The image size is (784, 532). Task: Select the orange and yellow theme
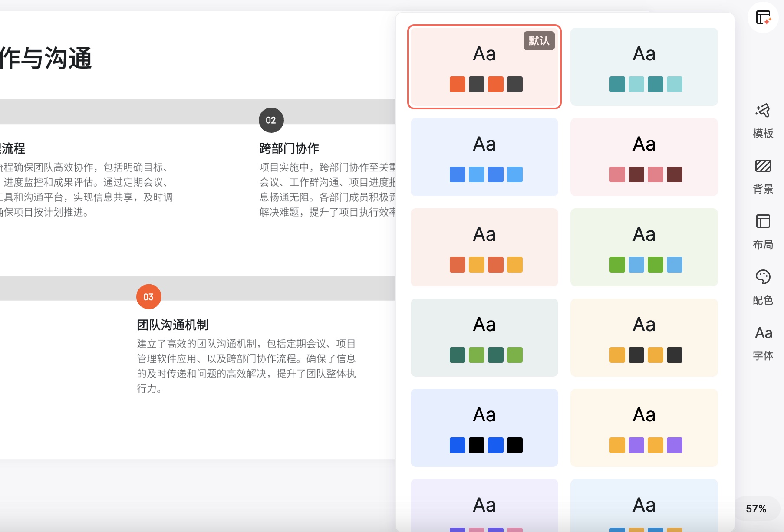[484, 247]
